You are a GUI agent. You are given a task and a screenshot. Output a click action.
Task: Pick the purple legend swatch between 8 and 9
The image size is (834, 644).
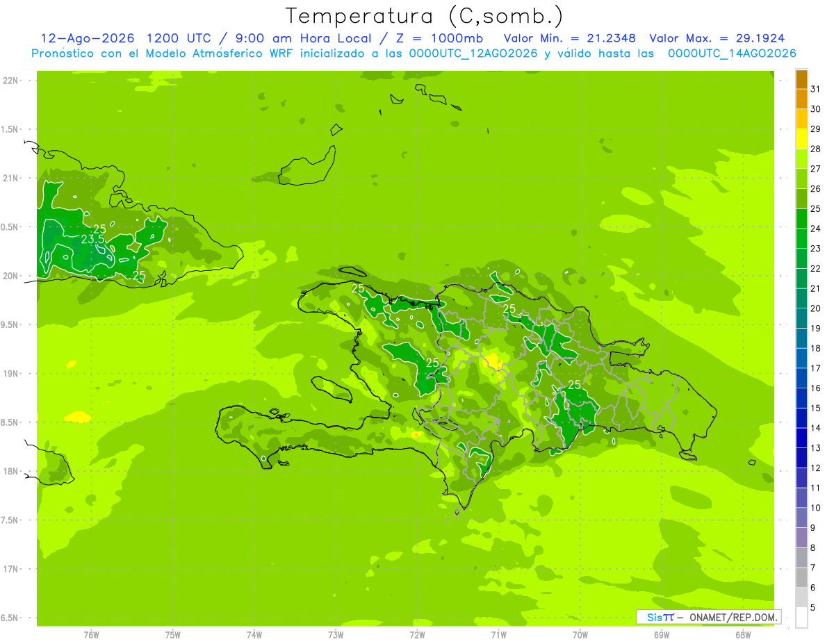801,538
